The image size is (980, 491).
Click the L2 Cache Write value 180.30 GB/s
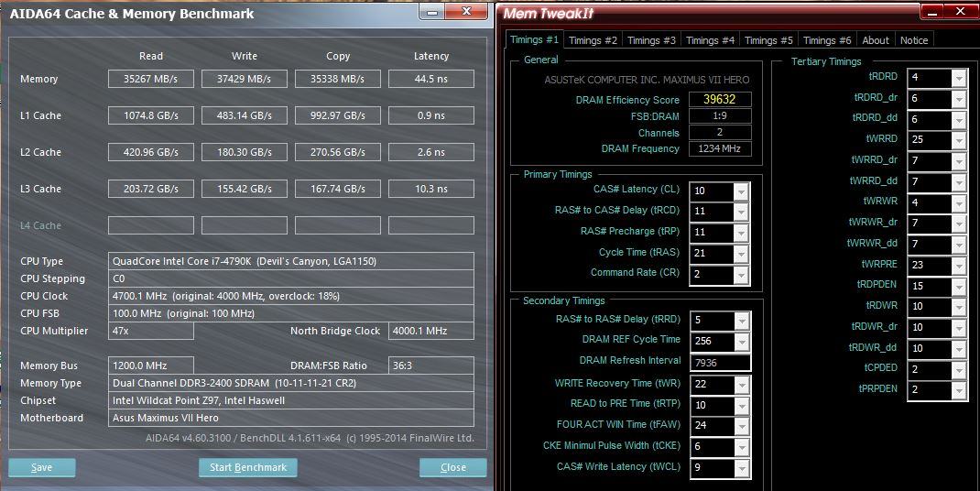point(245,152)
